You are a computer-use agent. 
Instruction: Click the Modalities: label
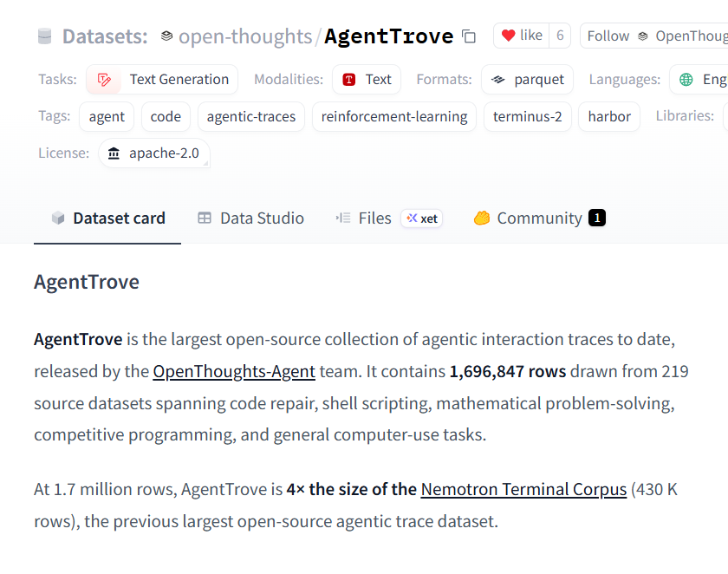(x=289, y=80)
